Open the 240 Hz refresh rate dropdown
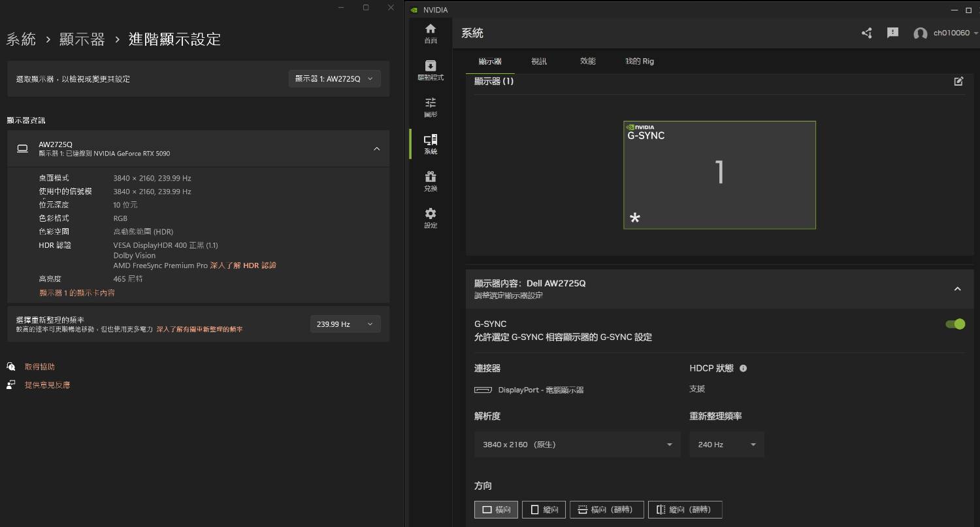Screen dimensions: 980x527 coord(727,445)
